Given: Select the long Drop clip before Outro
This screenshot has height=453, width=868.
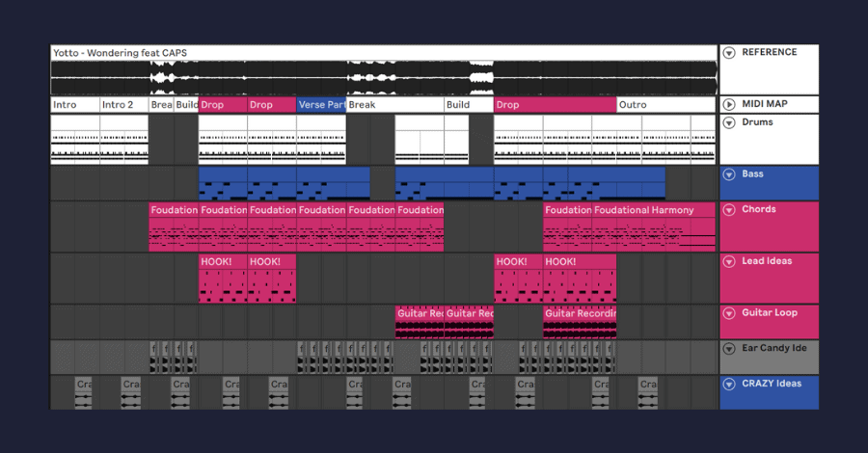Looking at the screenshot, I should (x=555, y=104).
